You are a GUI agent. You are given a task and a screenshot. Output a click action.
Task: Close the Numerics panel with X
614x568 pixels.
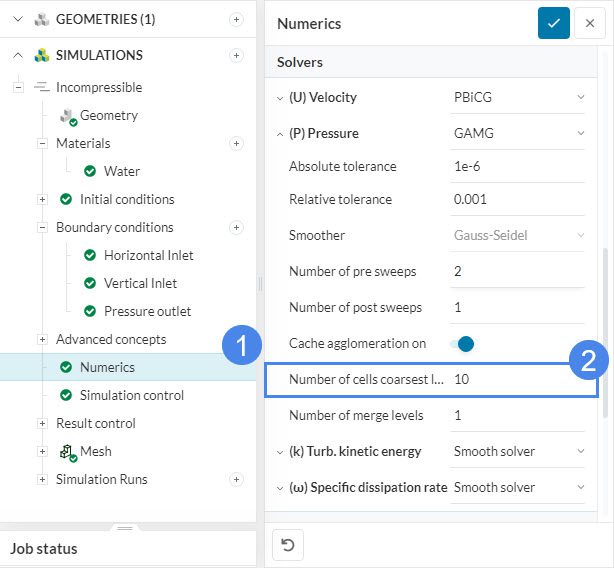pyautogui.click(x=589, y=23)
